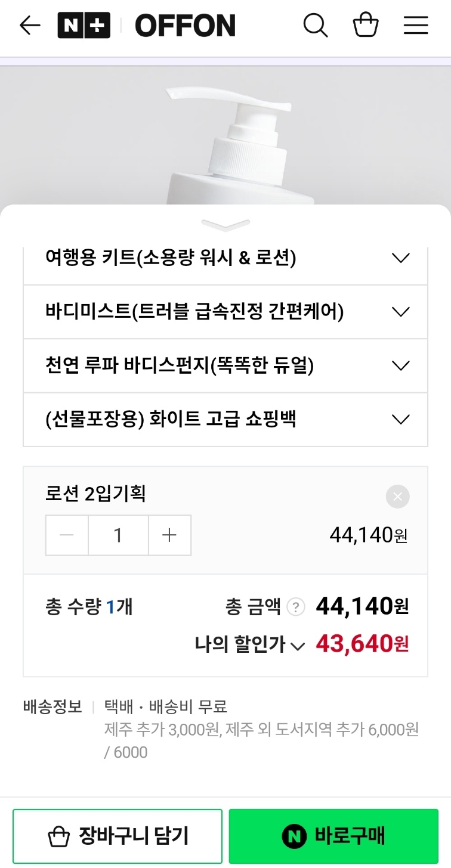This screenshot has height=868, width=451.
Task: Go back with the arrow icon
Action: tap(30, 26)
